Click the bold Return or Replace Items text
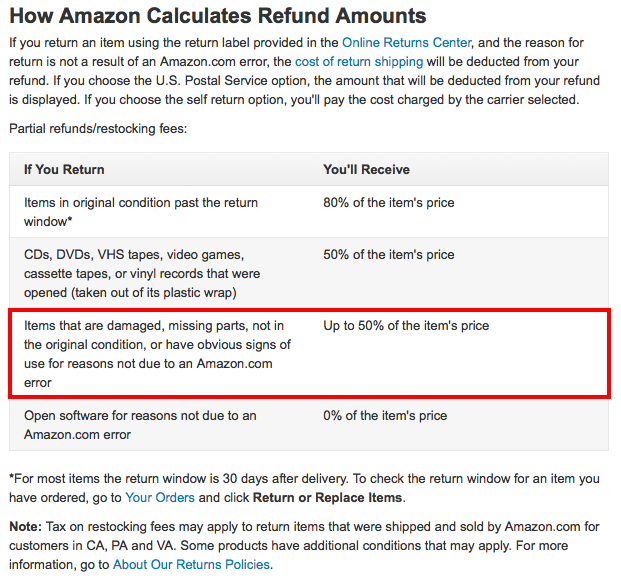 328,497
